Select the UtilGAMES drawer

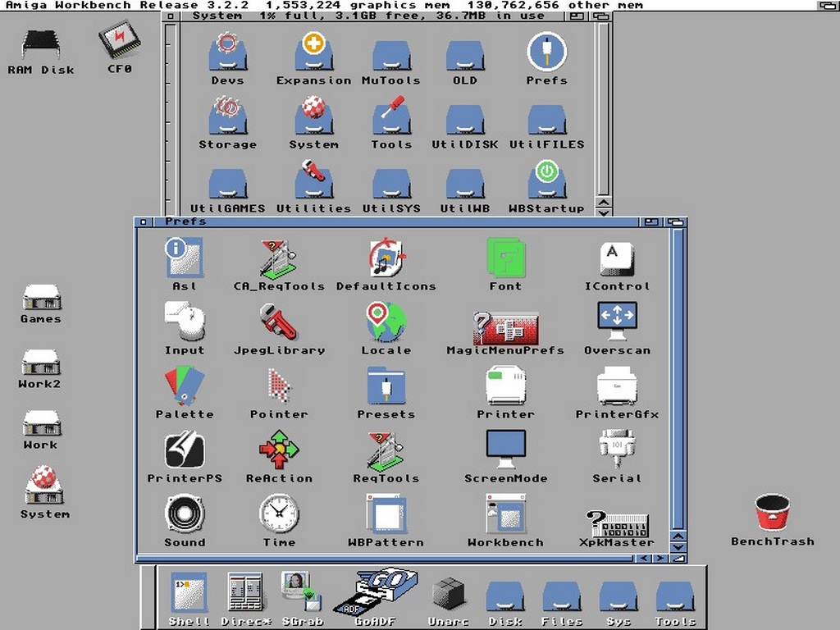click(x=227, y=184)
